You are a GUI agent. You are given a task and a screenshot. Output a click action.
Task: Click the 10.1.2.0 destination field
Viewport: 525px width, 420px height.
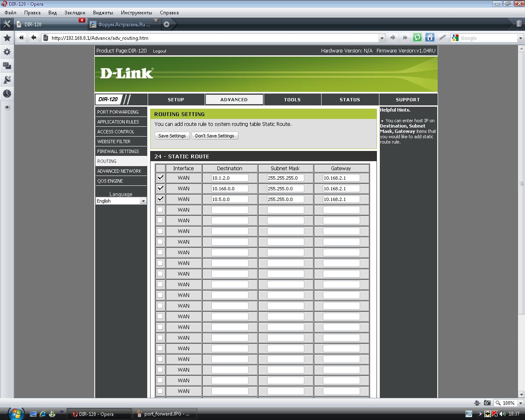[230, 178]
